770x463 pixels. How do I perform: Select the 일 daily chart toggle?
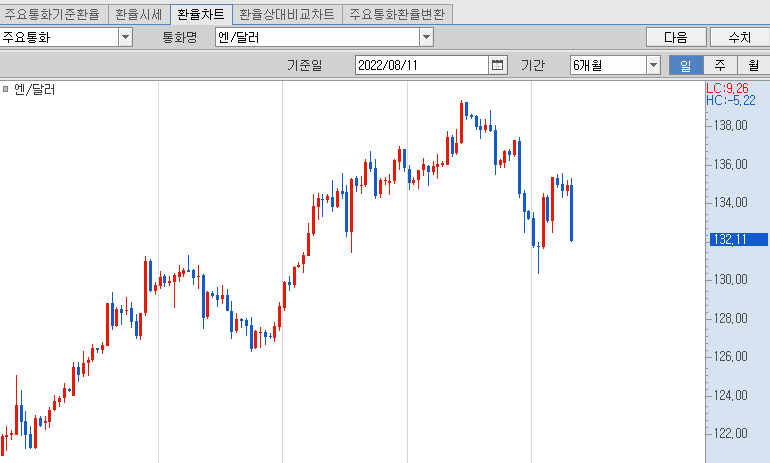click(686, 65)
